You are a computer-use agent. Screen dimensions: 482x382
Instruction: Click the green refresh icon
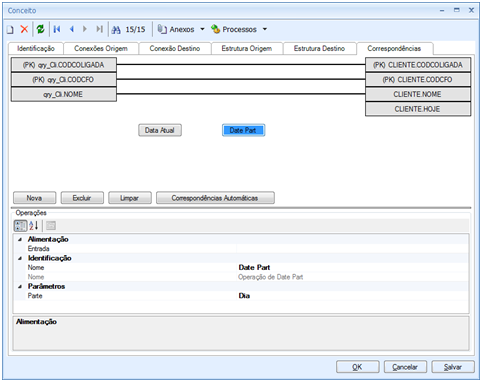[x=41, y=29]
